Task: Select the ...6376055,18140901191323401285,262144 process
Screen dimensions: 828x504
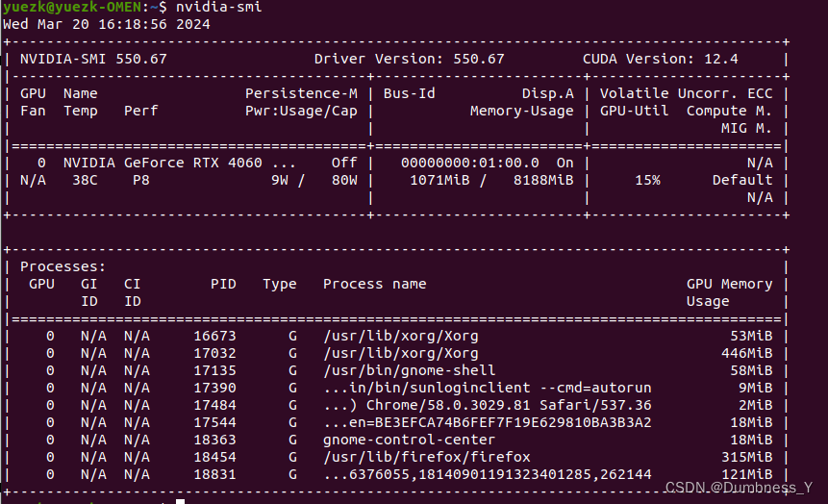Action: pos(488,474)
